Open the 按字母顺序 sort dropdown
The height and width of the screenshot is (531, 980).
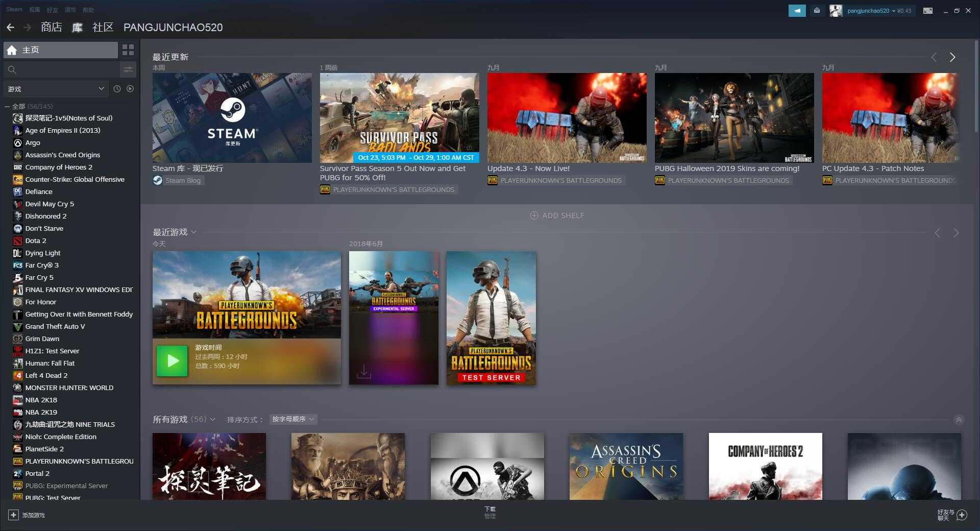point(293,419)
